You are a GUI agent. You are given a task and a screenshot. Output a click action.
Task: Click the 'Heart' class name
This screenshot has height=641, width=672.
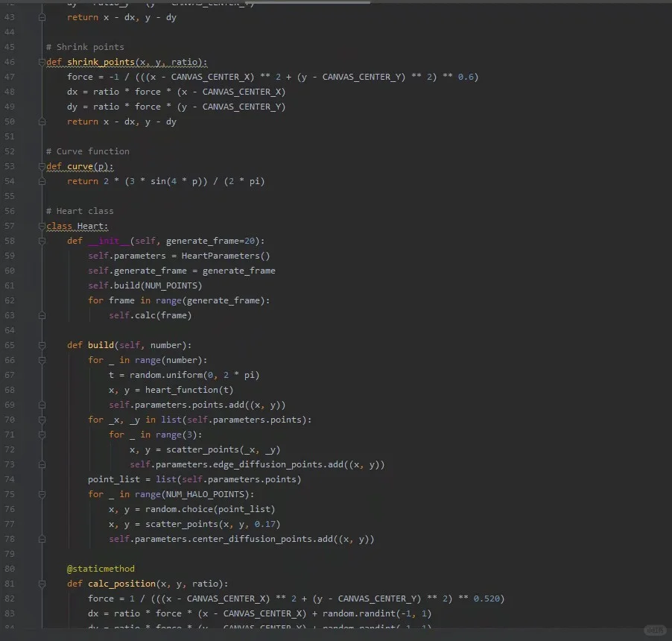(x=90, y=226)
